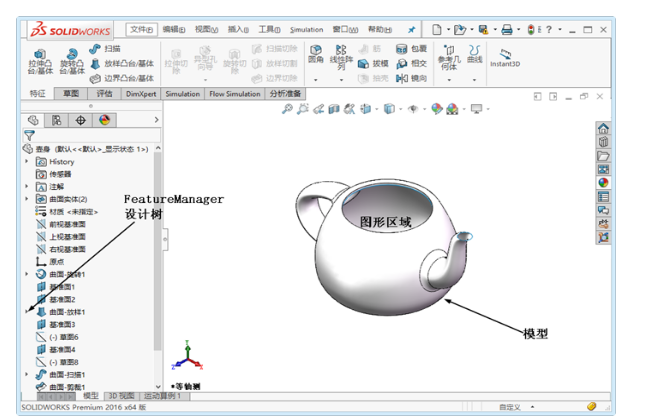Open the 参考几何体 dropdown arrow
The width and height of the screenshot is (645, 417).
coord(449,80)
